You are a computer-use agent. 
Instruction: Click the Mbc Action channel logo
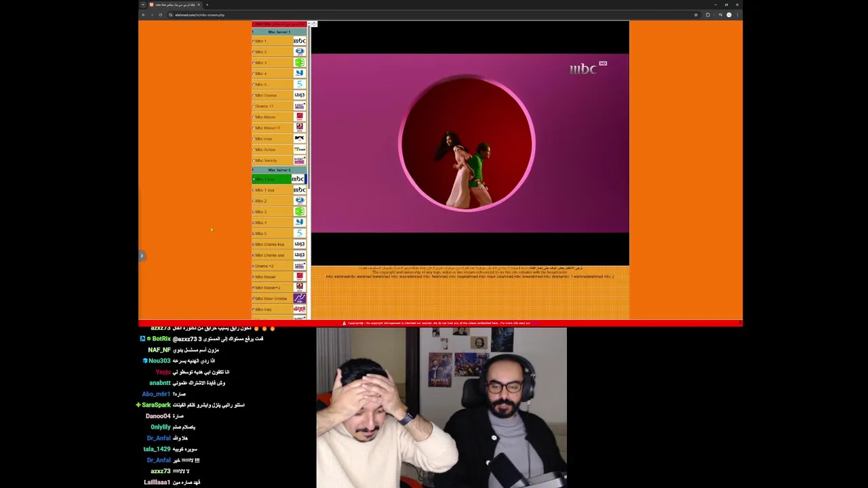tap(299, 149)
